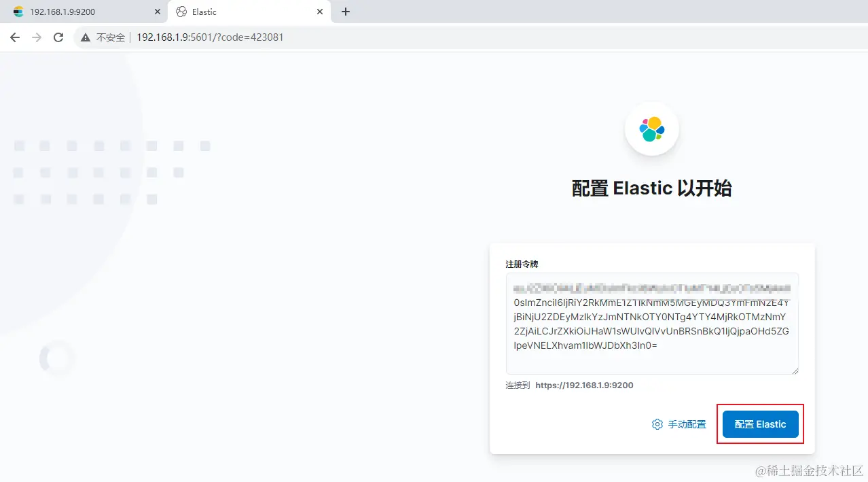Open 手动配置 manual configuration link
Screen dimensions: 868x482
[x=679, y=424]
